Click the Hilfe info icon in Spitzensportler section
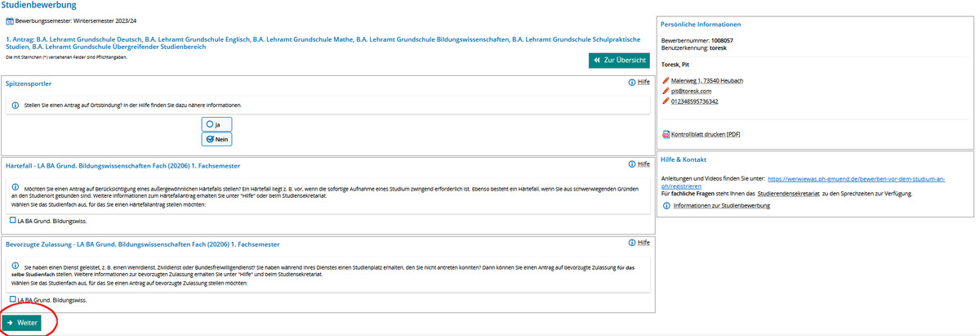 [632, 83]
